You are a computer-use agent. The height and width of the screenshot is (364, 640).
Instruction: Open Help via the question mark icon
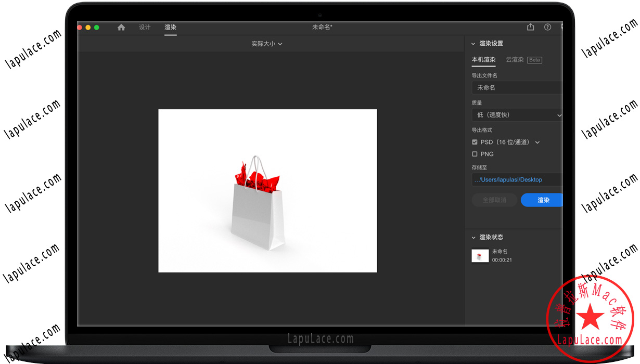click(x=548, y=27)
